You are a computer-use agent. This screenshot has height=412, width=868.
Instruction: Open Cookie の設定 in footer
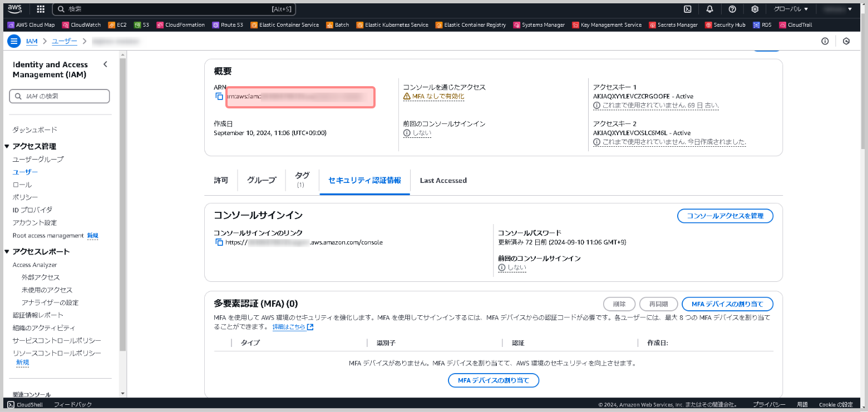pos(836,405)
